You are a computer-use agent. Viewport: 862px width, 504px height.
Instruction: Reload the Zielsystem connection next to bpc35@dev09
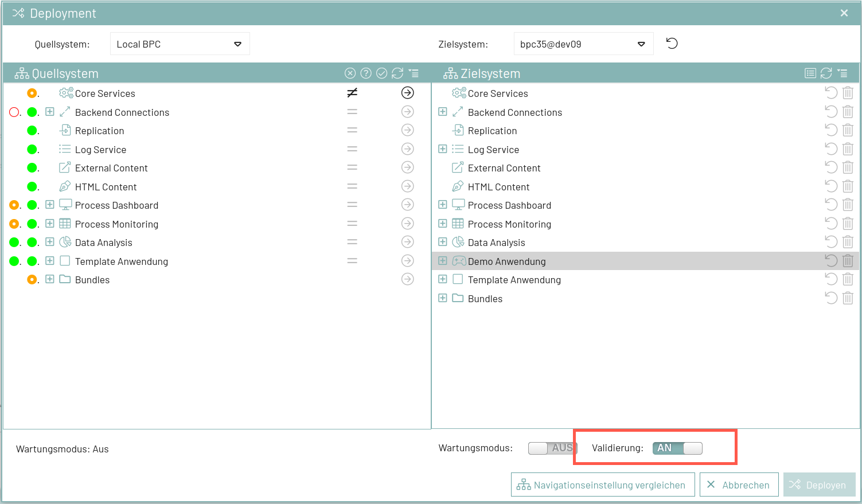click(x=672, y=44)
